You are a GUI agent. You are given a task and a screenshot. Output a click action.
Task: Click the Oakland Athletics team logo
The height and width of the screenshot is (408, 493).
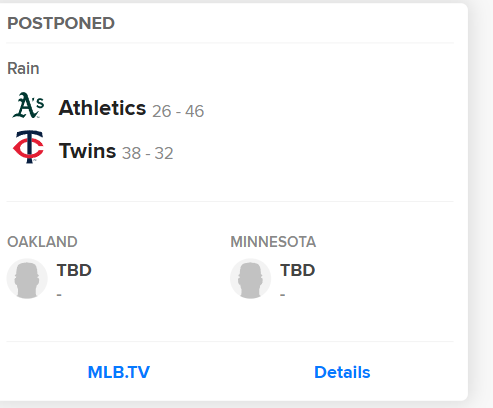28,105
